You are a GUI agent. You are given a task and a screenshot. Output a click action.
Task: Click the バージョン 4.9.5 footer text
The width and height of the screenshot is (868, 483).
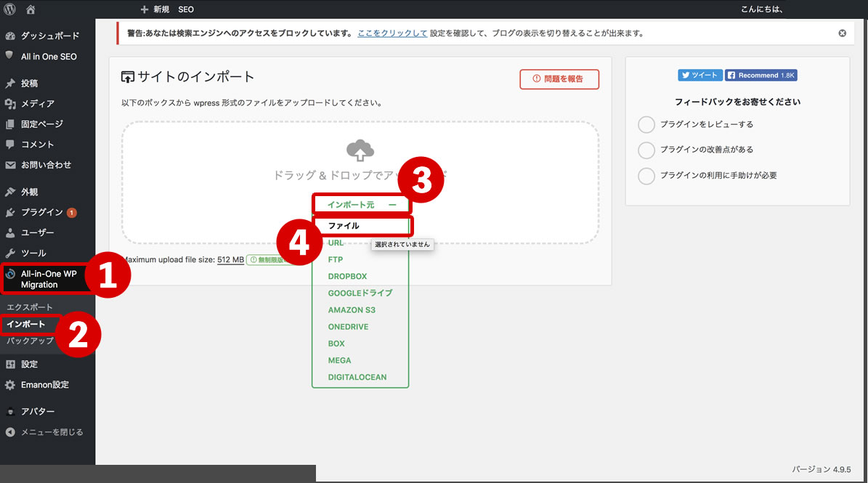coord(821,469)
